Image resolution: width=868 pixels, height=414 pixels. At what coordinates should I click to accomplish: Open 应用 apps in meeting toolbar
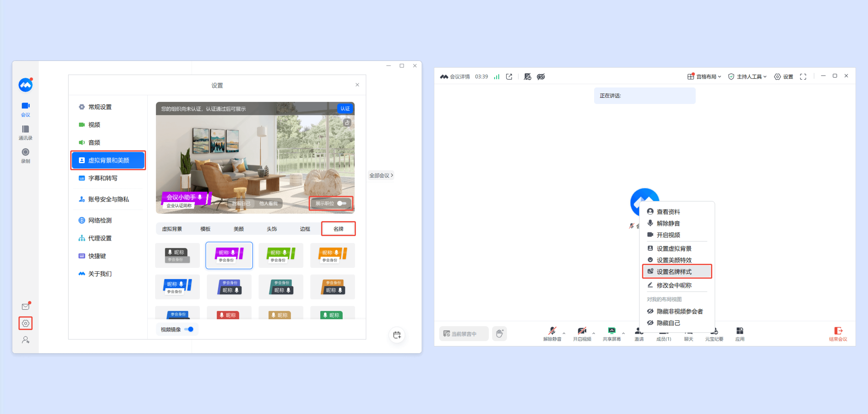(740, 334)
